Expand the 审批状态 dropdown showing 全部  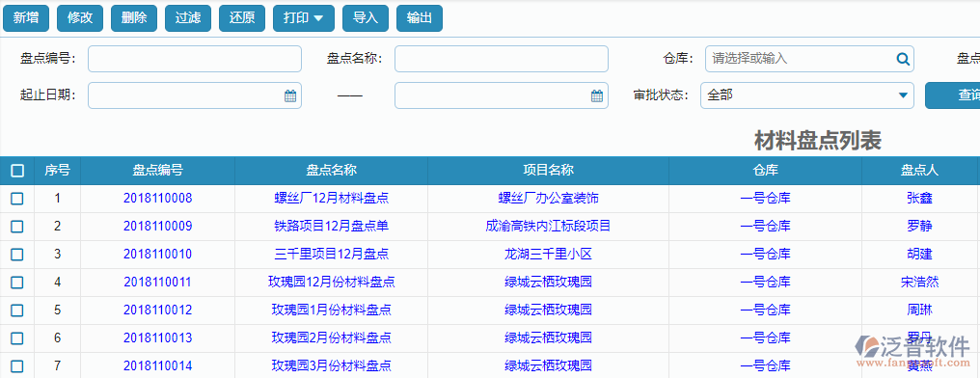click(807, 95)
